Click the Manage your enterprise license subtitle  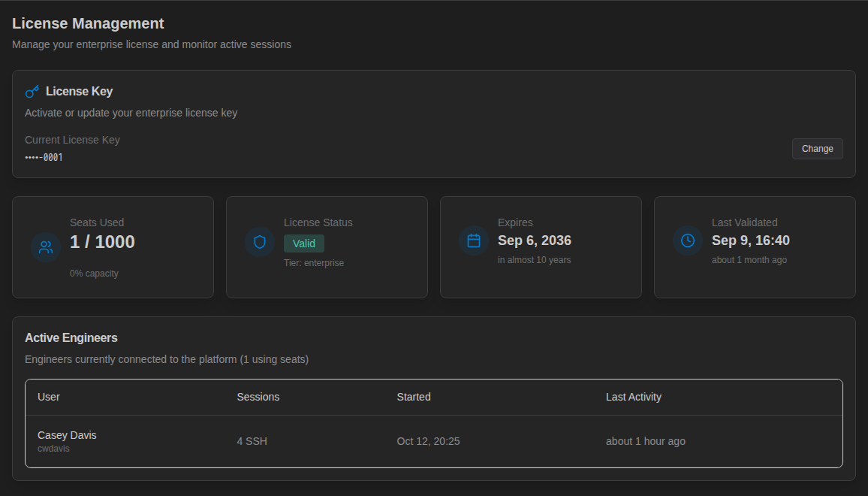point(152,44)
